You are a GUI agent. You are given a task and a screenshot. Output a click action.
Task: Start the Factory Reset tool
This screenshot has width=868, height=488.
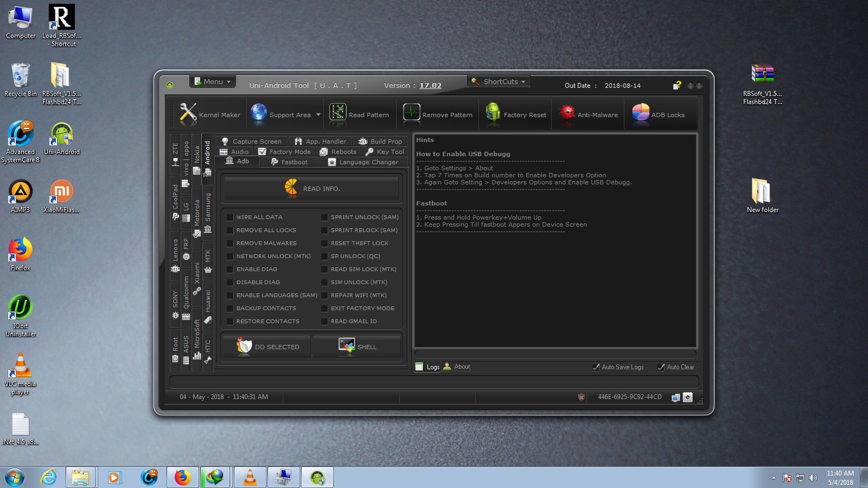[516, 114]
